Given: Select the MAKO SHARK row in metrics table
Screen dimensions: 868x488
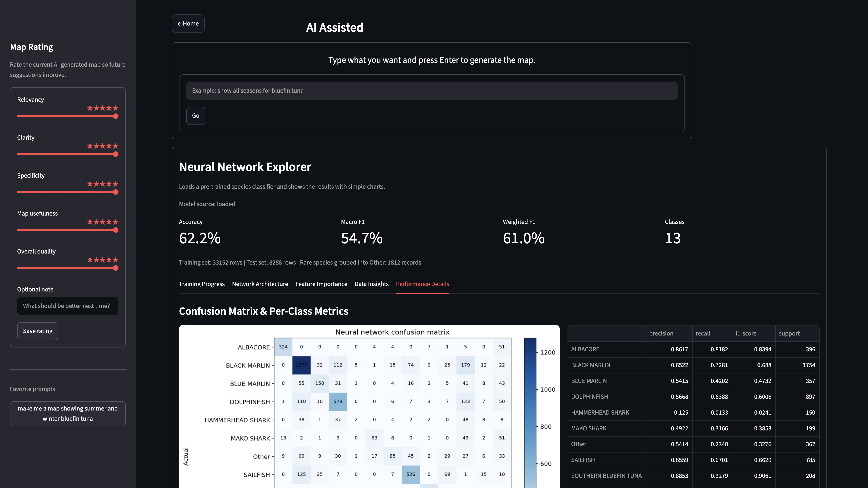Looking at the screenshot, I should point(693,428).
